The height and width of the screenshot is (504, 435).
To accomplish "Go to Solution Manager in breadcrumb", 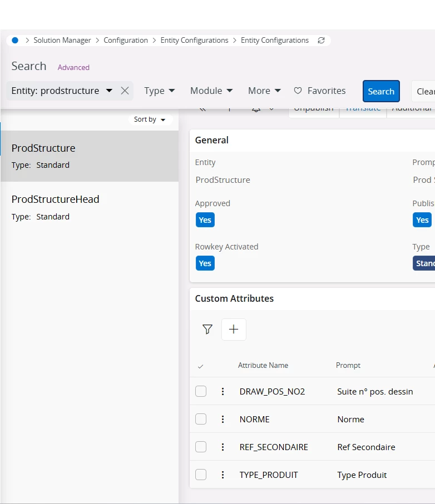I will click(x=62, y=41).
